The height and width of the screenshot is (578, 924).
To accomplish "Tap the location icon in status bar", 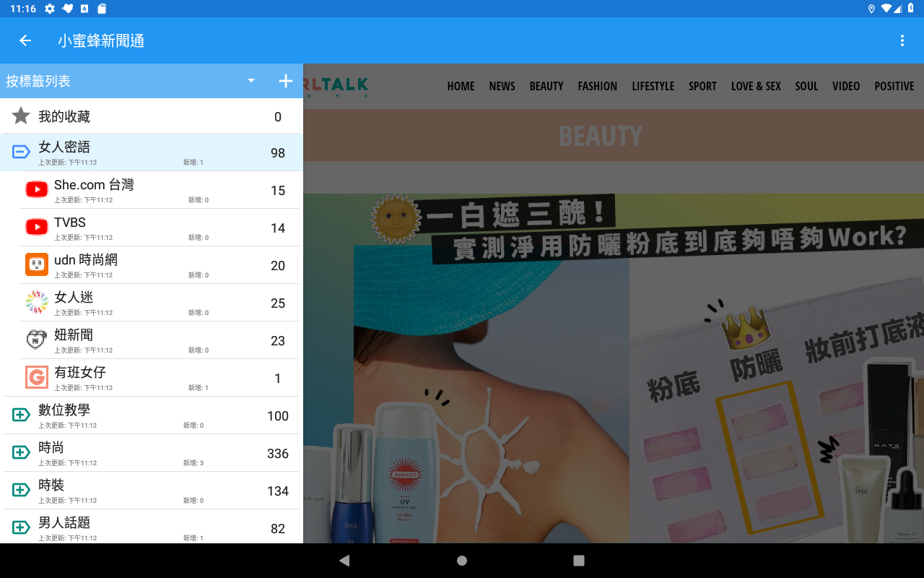I will pyautogui.click(x=871, y=9).
